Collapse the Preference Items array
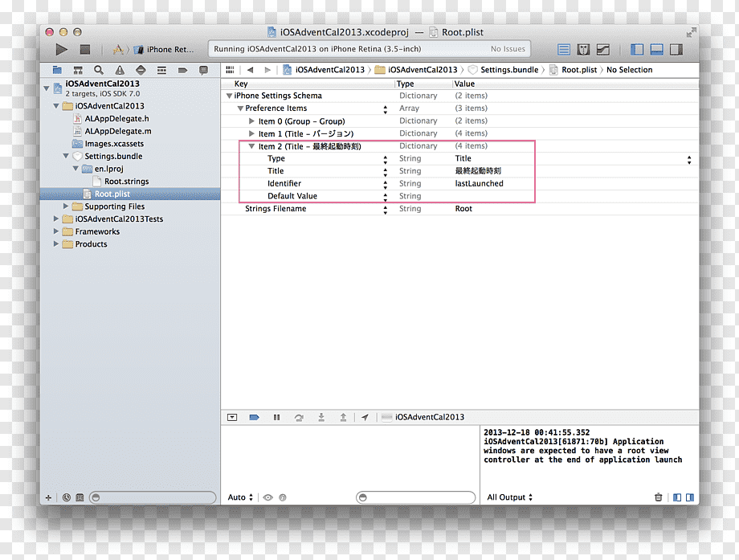 point(240,108)
